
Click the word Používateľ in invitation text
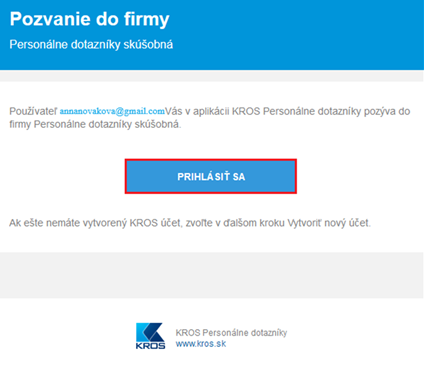coord(33,111)
